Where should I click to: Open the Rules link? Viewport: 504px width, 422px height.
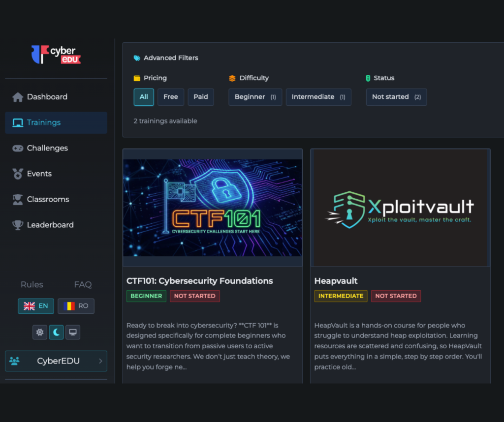click(32, 284)
